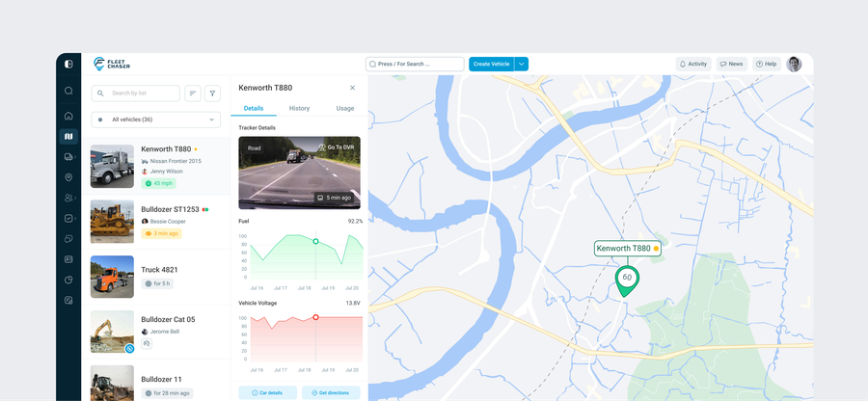The image size is (868, 401).
Task: Click driver name Bessie Cooper
Action: tap(168, 222)
